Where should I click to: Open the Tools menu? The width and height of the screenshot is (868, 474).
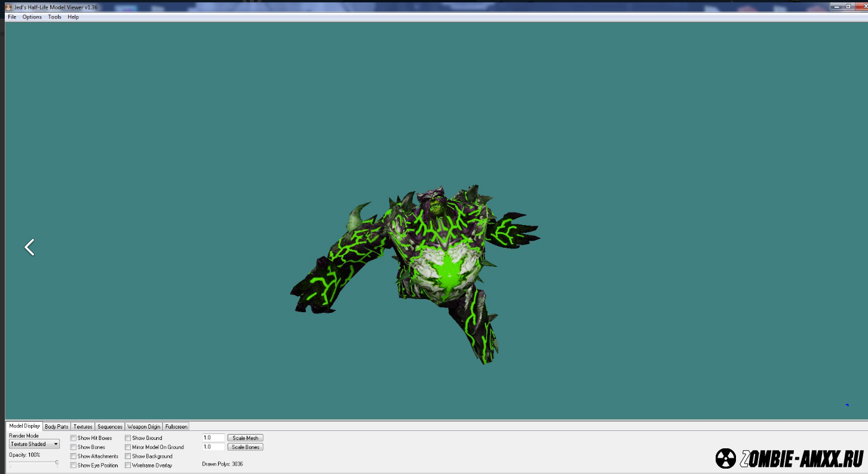click(54, 17)
